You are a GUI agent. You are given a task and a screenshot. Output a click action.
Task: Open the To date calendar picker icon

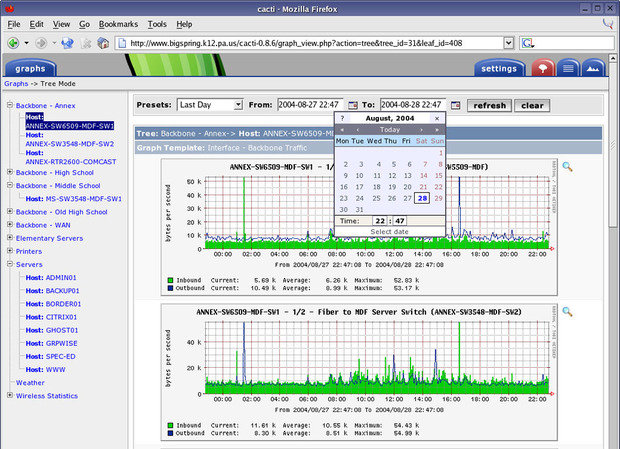pyautogui.click(x=456, y=105)
